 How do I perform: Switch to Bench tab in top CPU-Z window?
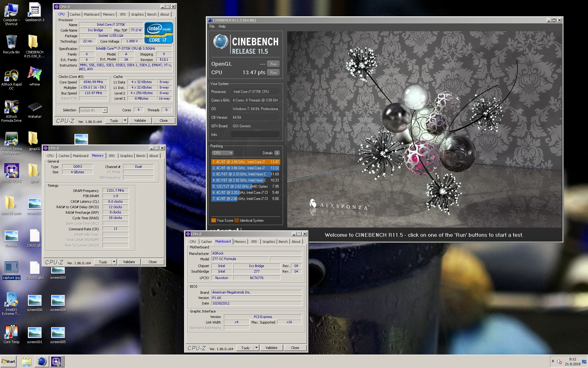[x=152, y=14]
